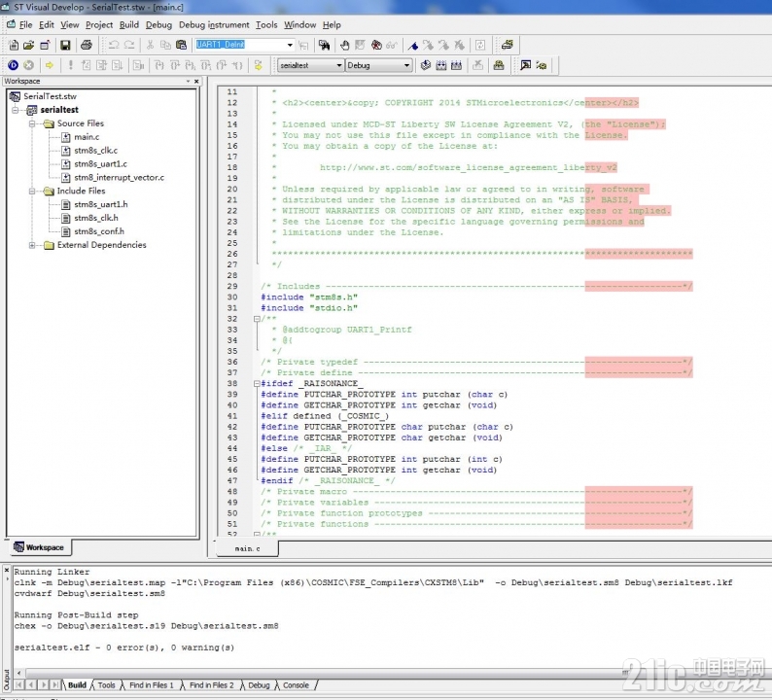Open the Debug instrument menu
The width and height of the screenshot is (772, 700).
[214, 24]
